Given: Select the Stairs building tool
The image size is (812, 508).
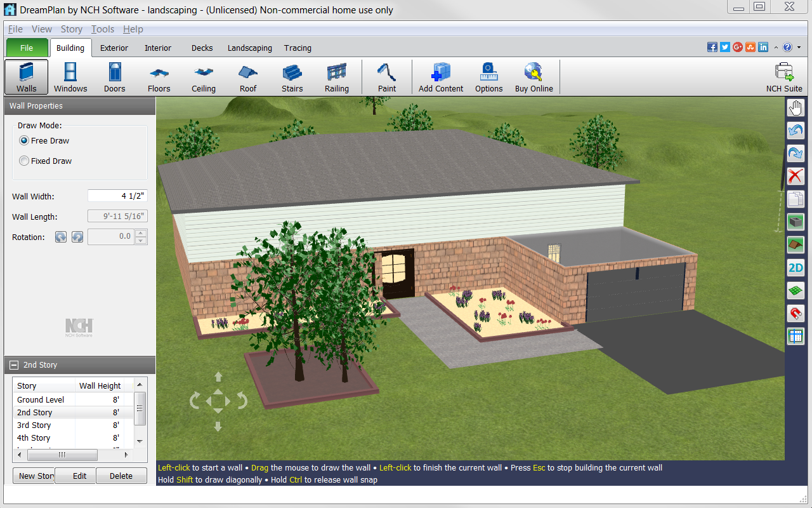Looking at the screenshot, I should 292,77.
